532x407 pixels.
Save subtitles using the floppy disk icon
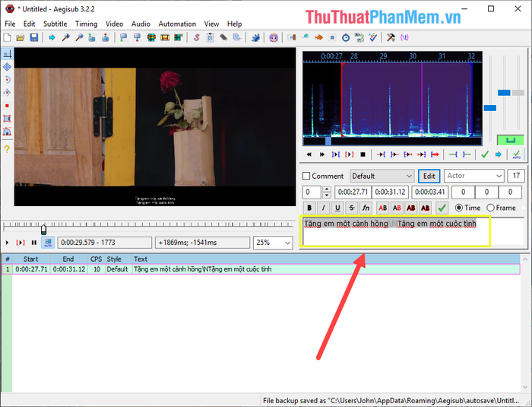(x=34, y=37)
